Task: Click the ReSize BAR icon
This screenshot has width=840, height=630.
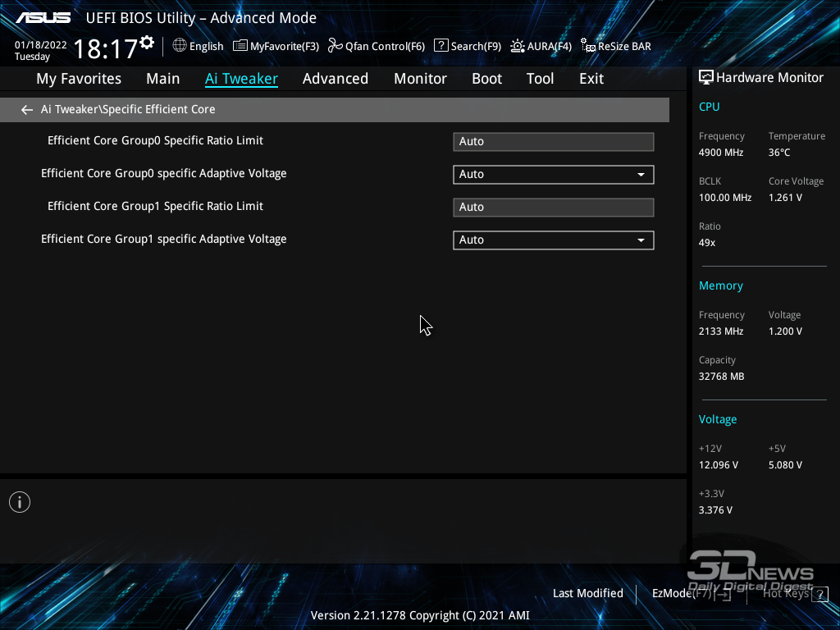Action: [x=587, y=46]
